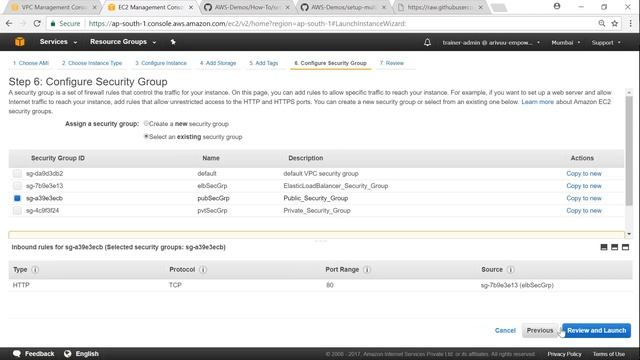Open the AWS console home cube icon
Screen dimensions: 640x360
click(x=20, y=42)
